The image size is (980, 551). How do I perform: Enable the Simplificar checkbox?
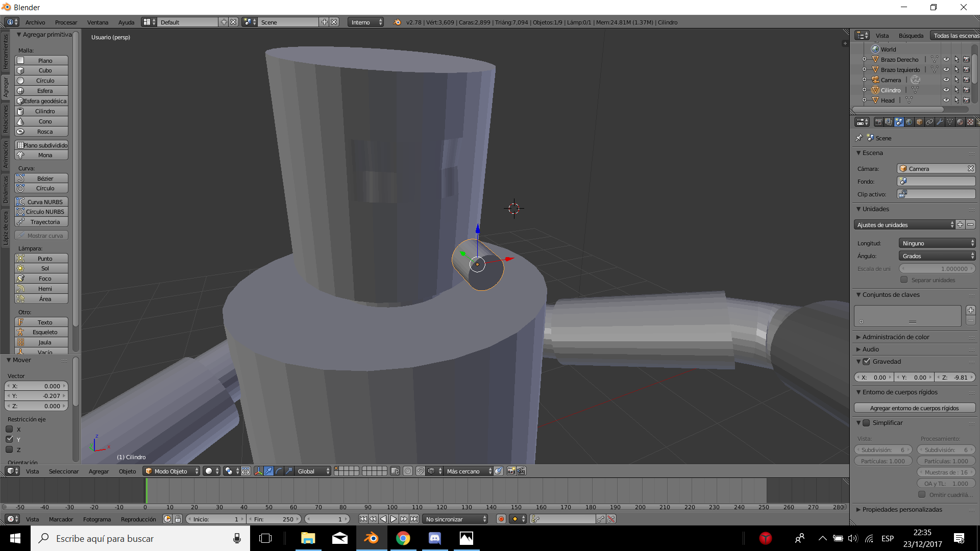point(866,422)
